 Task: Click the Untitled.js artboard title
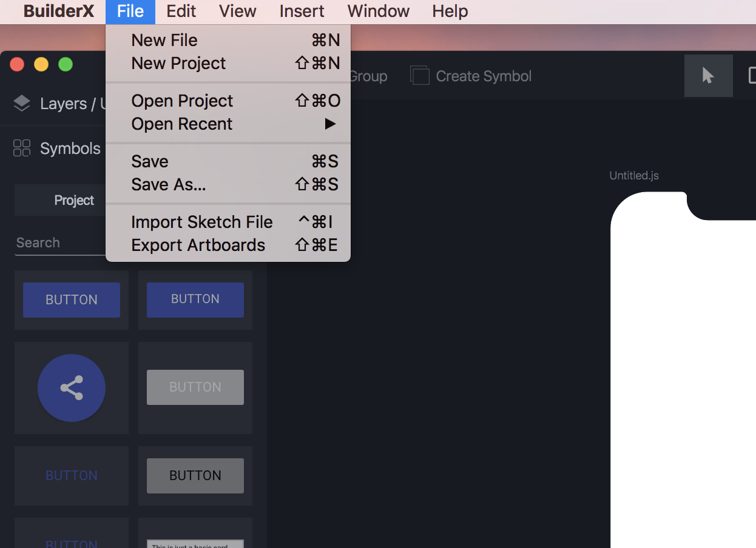click(x=634, y=176)
